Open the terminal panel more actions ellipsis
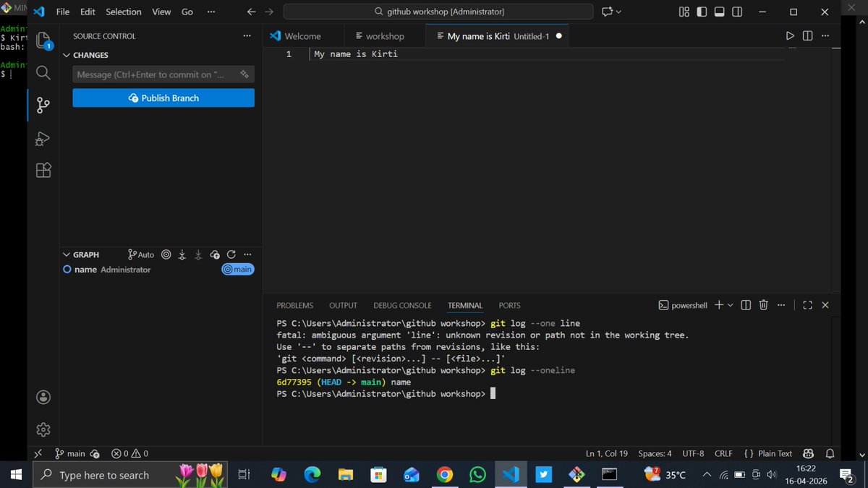 [x=780, y=305]
